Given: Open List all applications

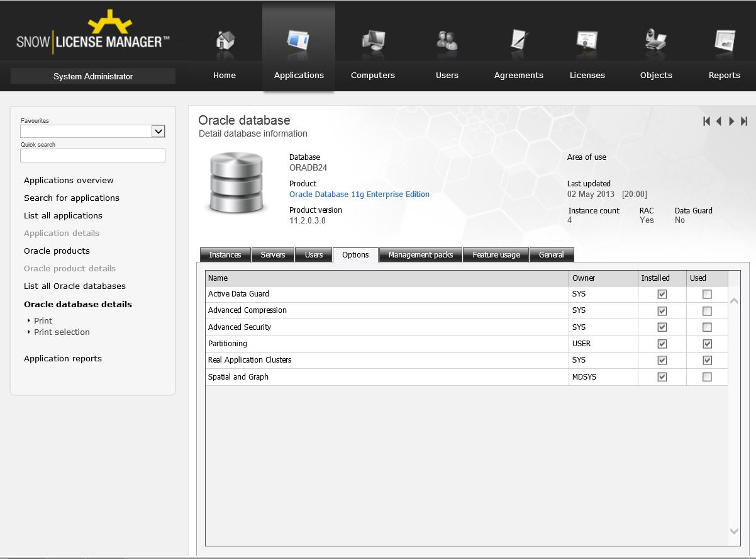Looking at the screenshot, I should click(63, 215).
